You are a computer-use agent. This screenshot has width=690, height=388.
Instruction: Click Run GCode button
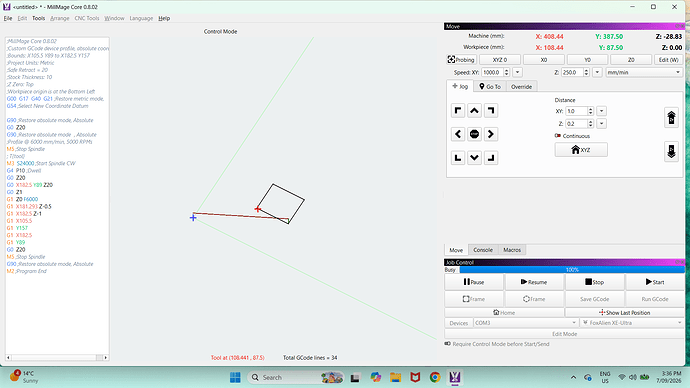click(x=655, y=299)
